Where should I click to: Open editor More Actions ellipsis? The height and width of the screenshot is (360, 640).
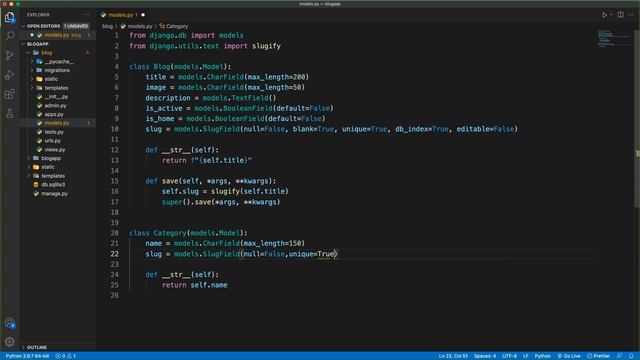631,15
